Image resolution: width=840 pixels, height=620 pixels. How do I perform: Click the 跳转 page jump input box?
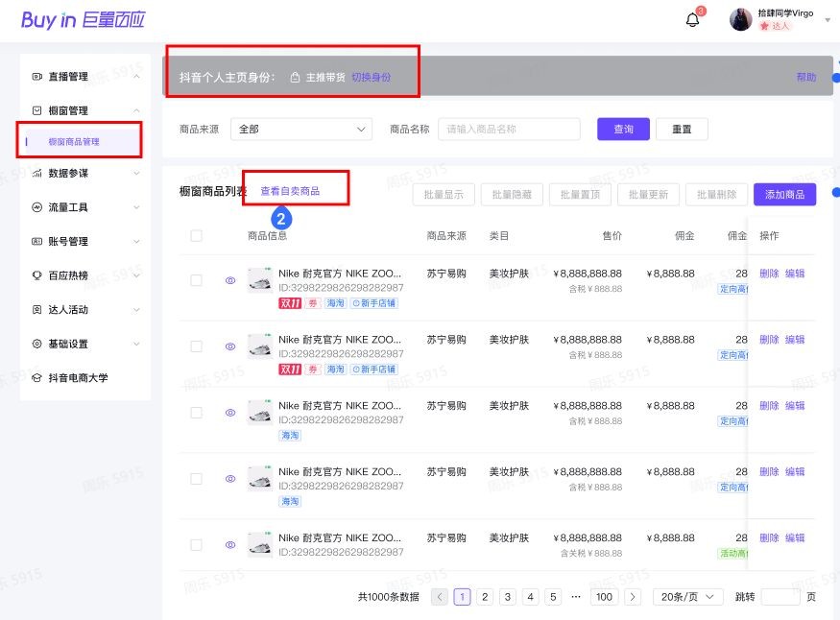coord(780,597)
